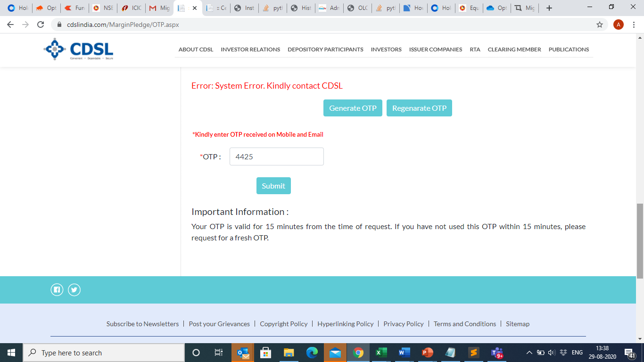This screenshot has height=362, width=644.
Task: Switch to the Gmail tab labeled Mig
Action: (159, 8)
